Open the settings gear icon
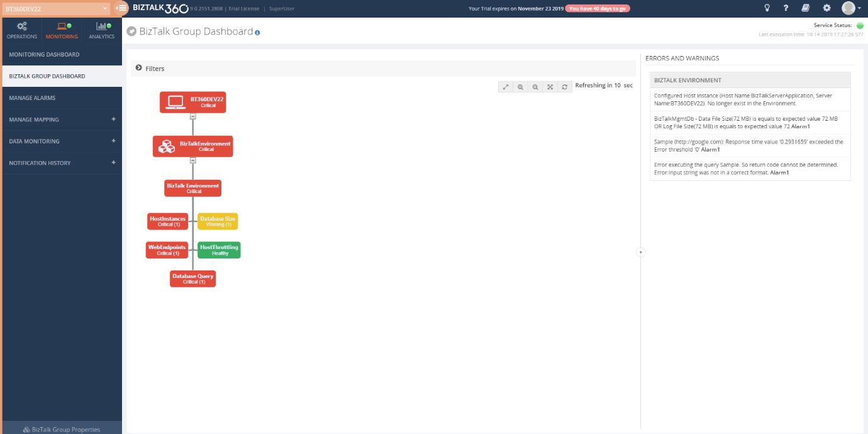Image resolution: width=868 pixels, height=434 pixels. [x=826, y=8]
